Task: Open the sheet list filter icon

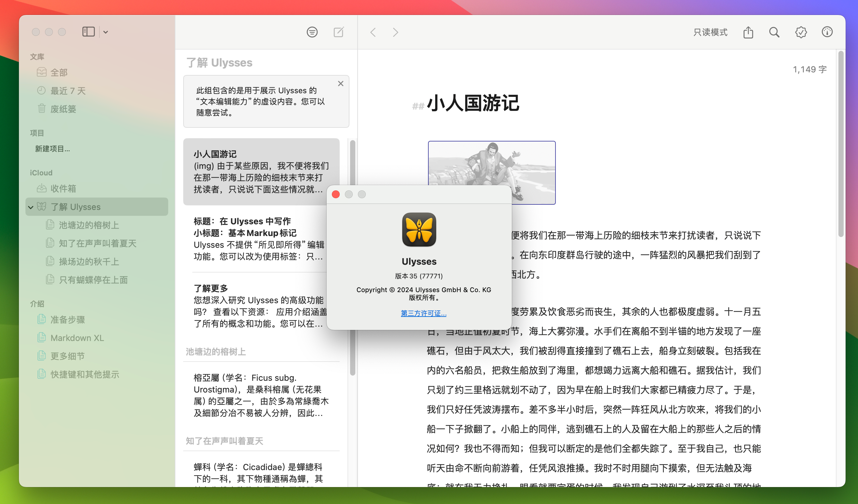Action: tap(312, 32)
